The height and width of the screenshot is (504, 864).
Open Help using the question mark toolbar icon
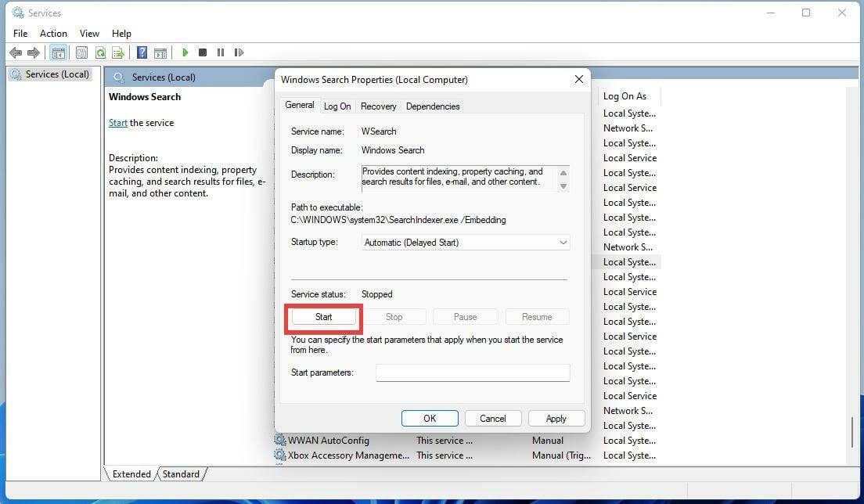point(142,52)
